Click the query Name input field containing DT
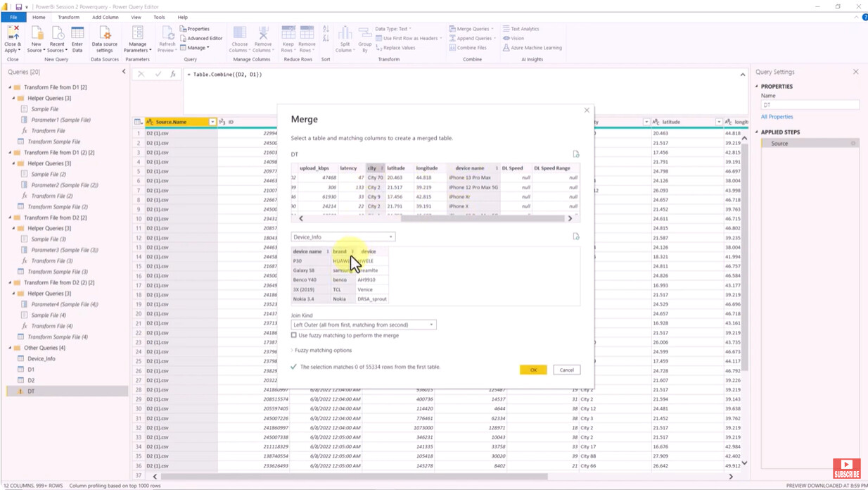This screenshot has width=868, height=490. pos(810,105)
